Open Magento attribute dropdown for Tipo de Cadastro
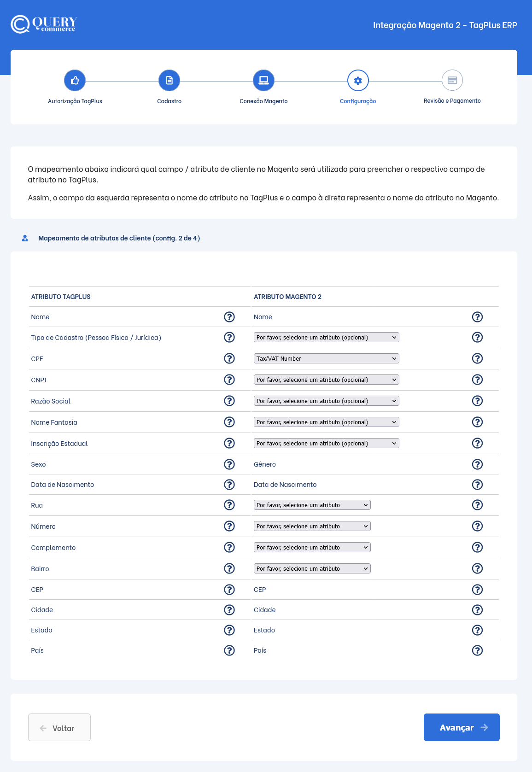 327,337
